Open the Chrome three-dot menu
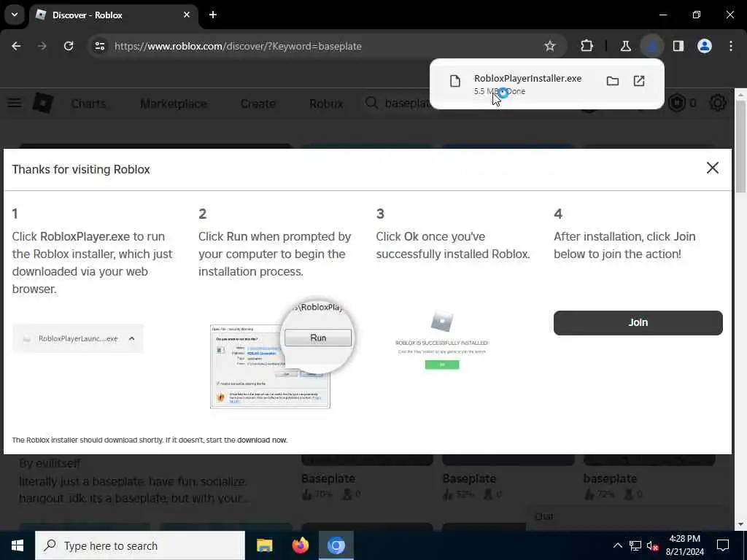The image size is (747, 560). [731, 46]
